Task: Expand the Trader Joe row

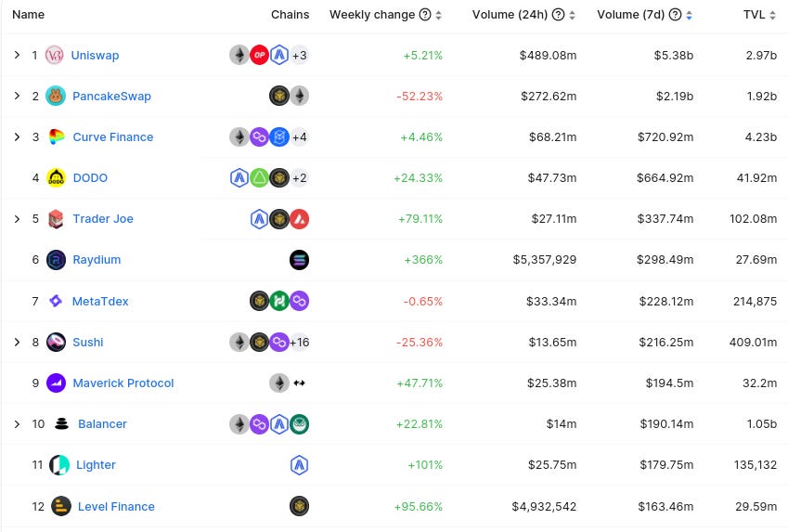Action: pyautogui.click(x=17, y=219)
